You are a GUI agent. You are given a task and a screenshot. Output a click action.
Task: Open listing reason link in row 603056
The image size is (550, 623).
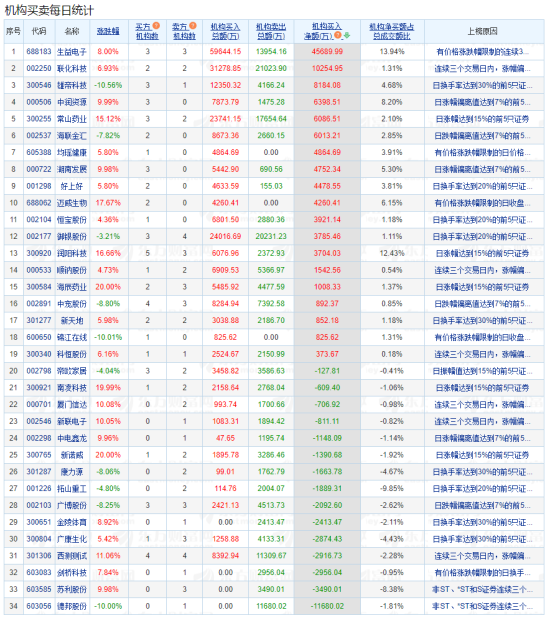482,606
